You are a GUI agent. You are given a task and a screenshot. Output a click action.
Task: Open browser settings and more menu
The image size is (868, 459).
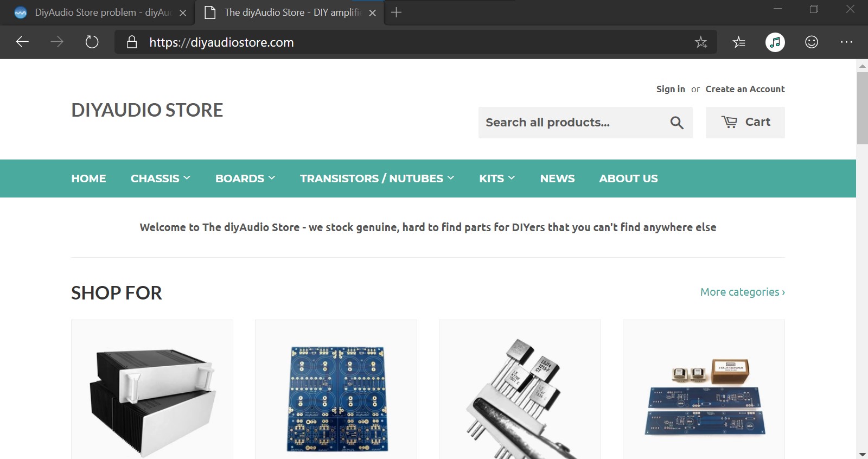point(846,42)
